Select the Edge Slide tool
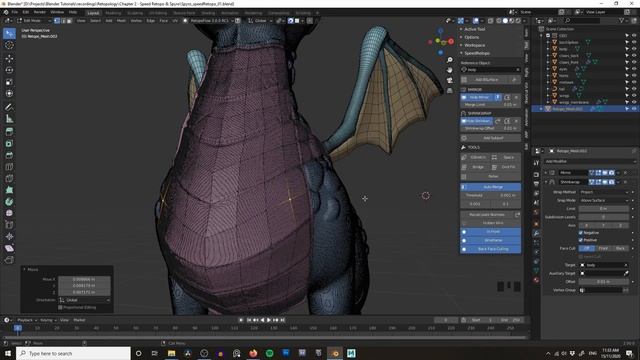The image size is (640, 360). 9,225
